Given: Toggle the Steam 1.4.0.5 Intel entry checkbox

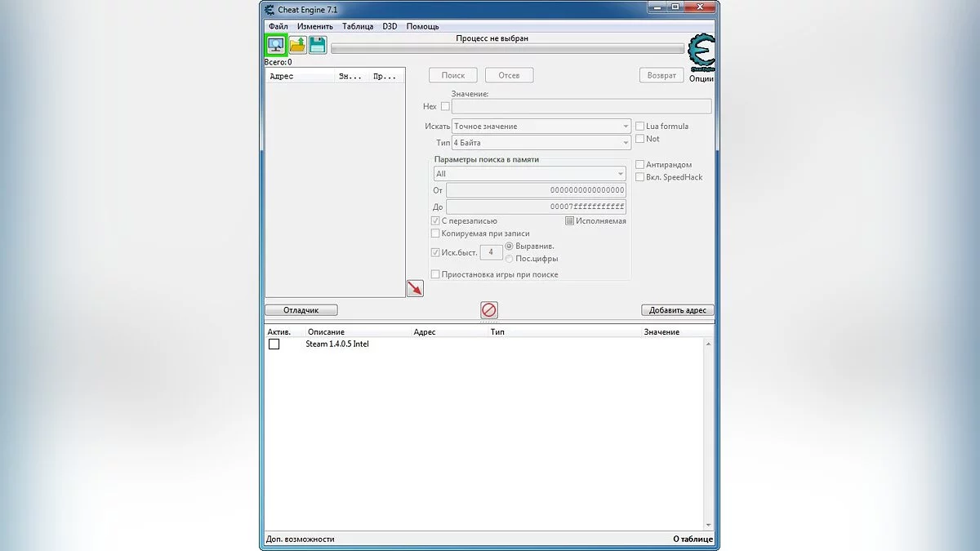Looking at the screenshot, I should pyautogui.click(x=274, y=344).
